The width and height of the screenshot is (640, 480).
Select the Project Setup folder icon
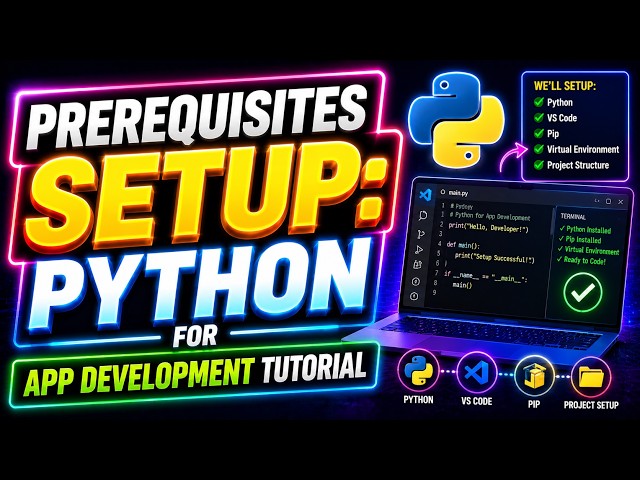(x=591, y=377)
